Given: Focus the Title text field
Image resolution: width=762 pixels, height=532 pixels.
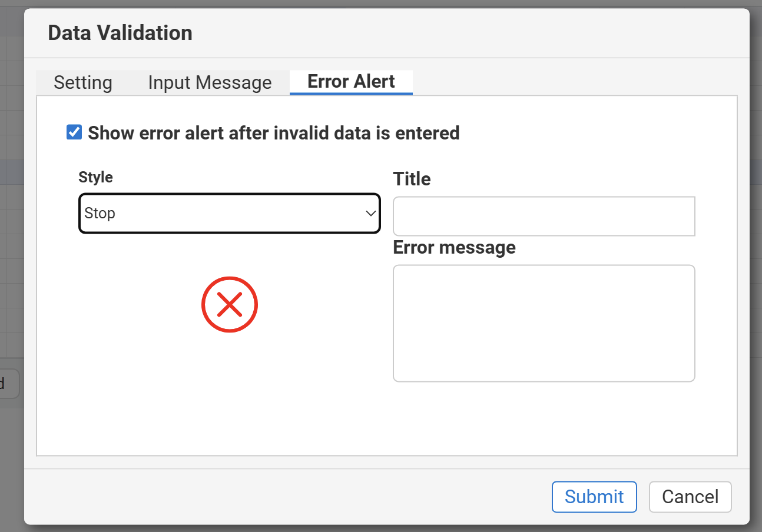Looking at the screenshot, I should (x=544, y=216).
